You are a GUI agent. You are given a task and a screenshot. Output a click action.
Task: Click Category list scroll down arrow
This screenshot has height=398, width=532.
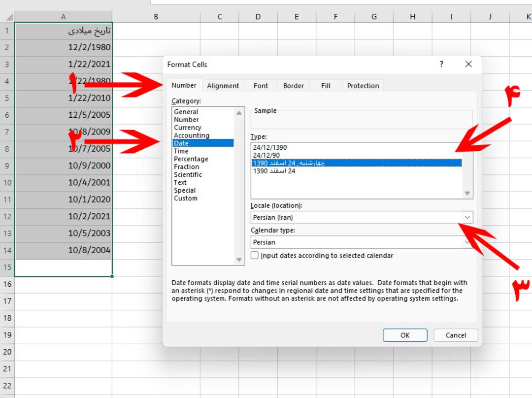click(239, 260)
